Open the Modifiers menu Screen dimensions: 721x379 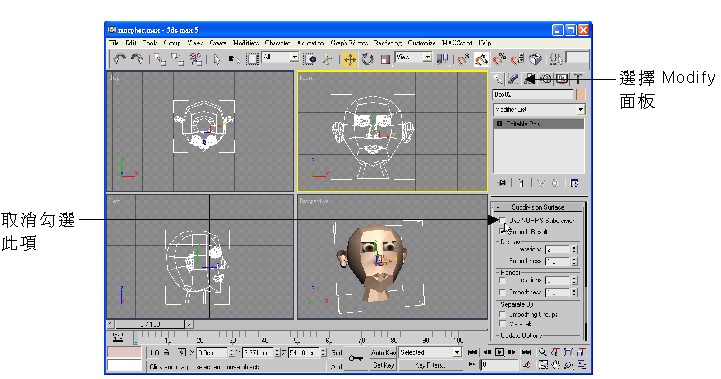(246, 43)
